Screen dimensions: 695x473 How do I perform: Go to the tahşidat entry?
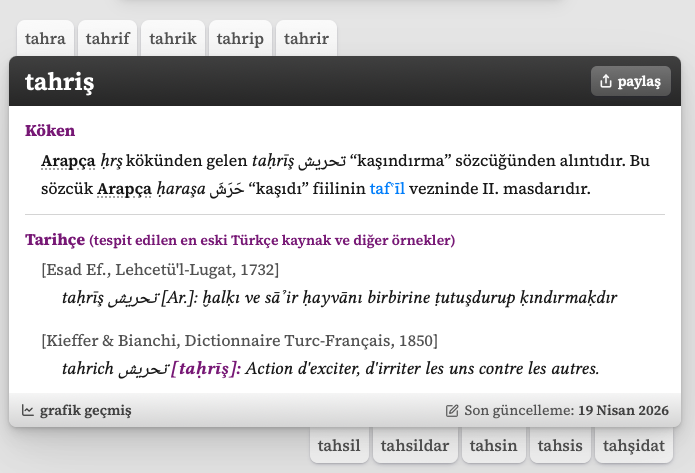click(x=634, y=445)
